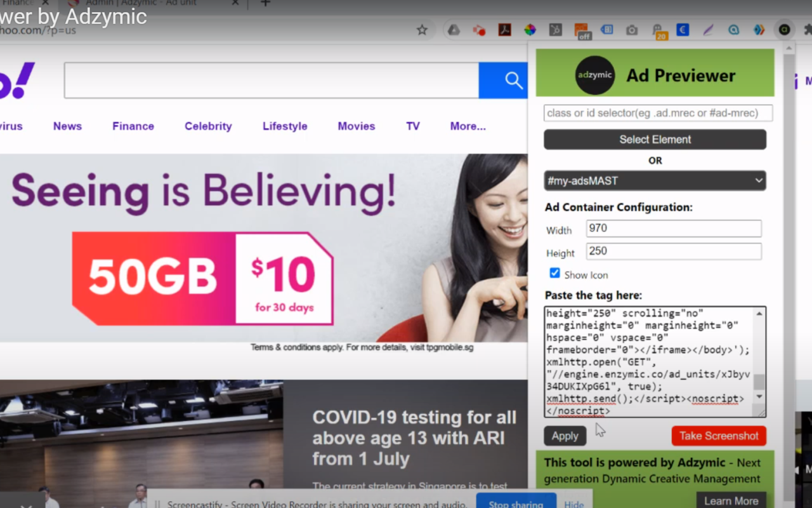Open the Movies section

click(x=357, y=126)
